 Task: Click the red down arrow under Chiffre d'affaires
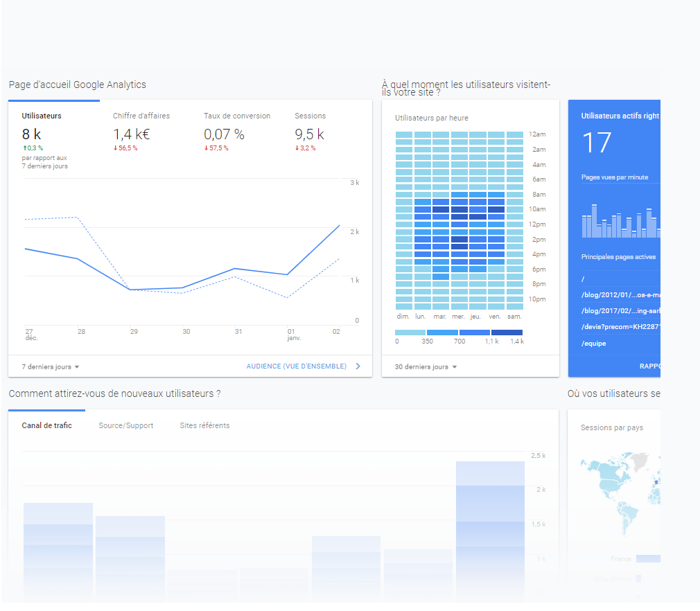115,148
